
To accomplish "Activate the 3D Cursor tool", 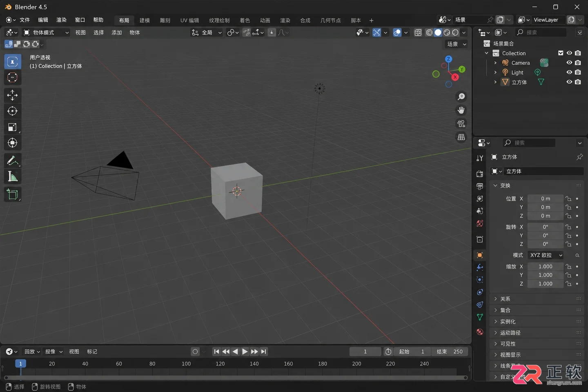I will [x=12, y=77].
